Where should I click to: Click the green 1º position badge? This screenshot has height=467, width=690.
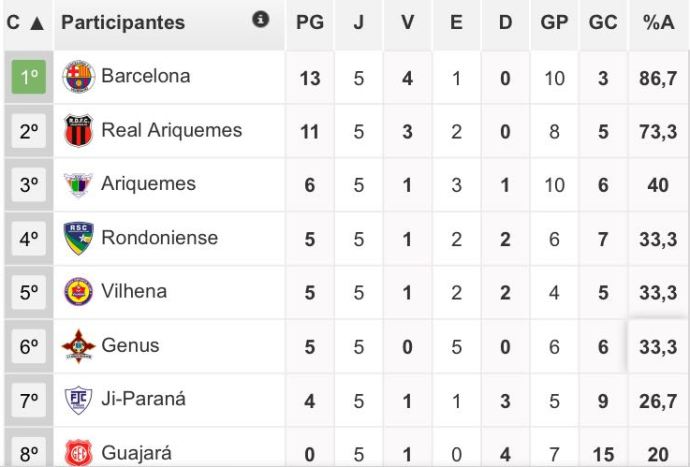pos(29,77)
